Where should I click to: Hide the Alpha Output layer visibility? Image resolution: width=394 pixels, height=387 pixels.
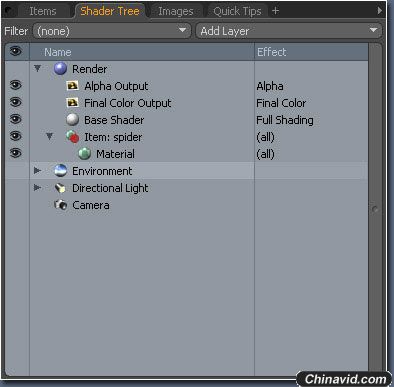[15, 85]
